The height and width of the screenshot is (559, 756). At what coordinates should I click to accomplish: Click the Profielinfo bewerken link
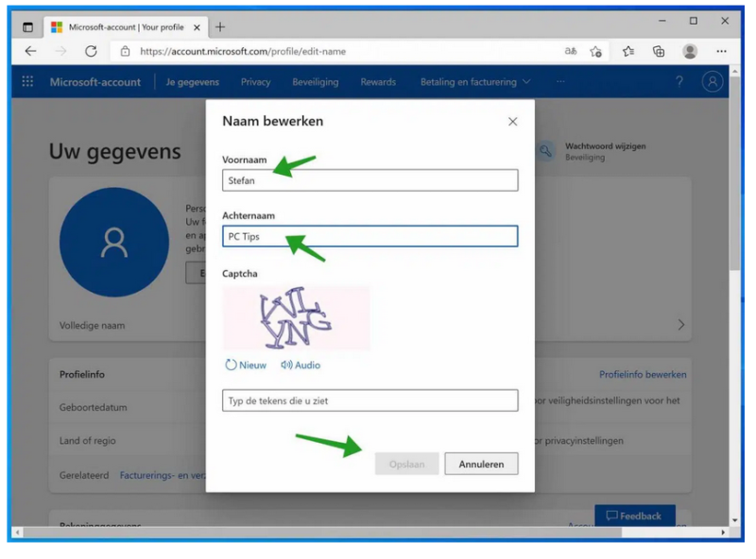click(643, 375)
